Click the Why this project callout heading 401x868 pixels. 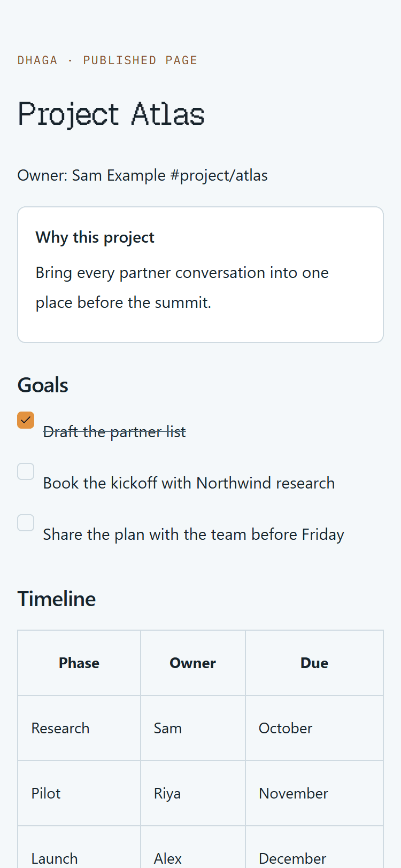pyautogui.click(x=95, y=237)
